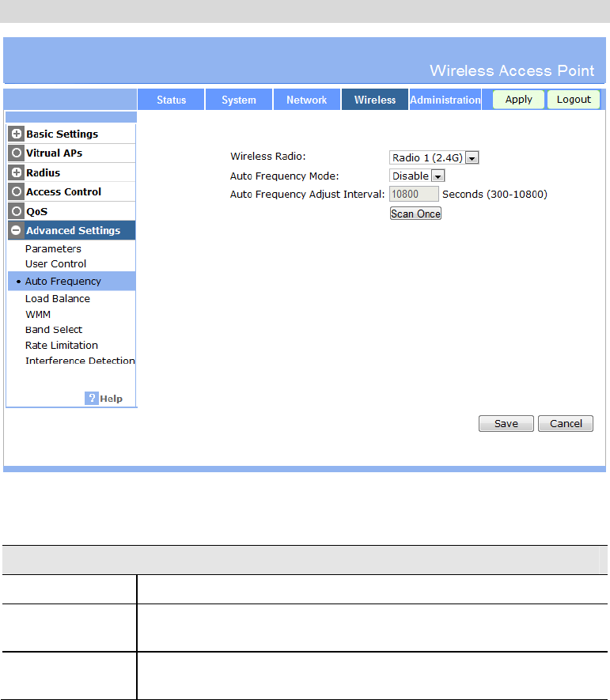The image size is (610, 700).
Task: Open the Band Select page
Action: [54, 330]
